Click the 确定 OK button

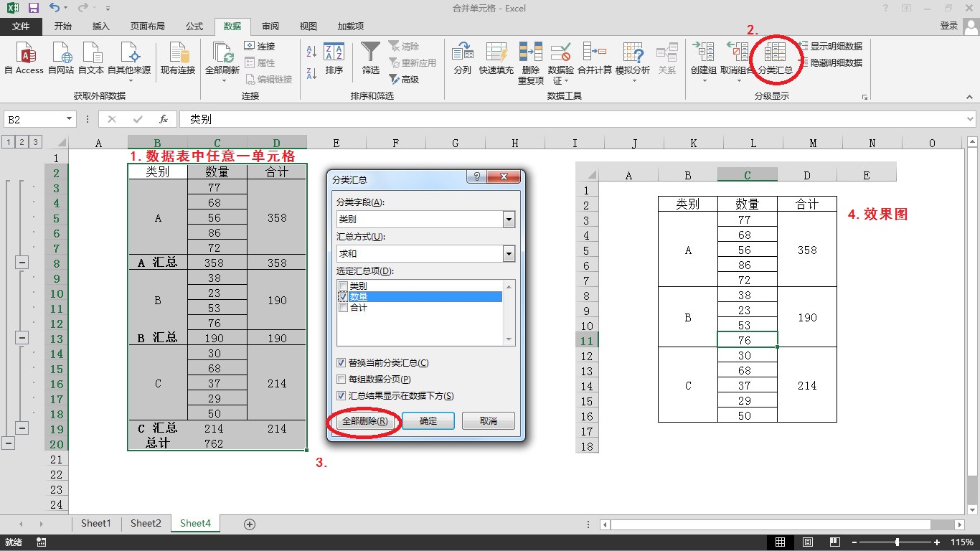(x=428, y=421)
